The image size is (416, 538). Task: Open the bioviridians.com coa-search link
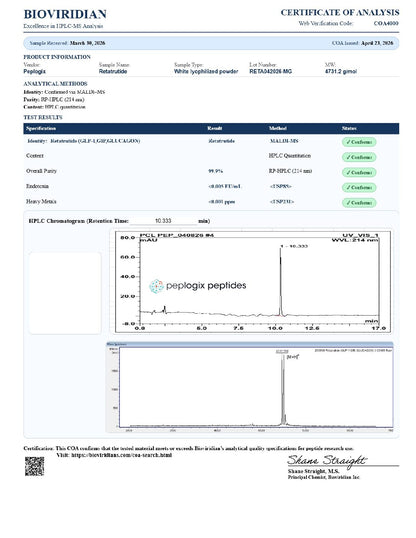point(122,455)
